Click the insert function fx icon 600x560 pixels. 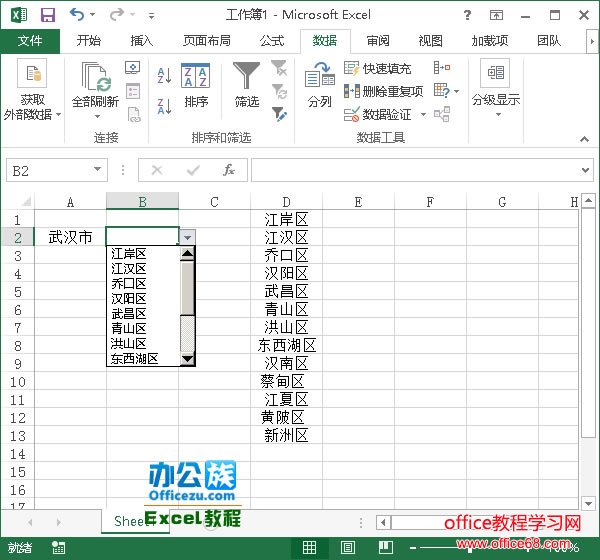tap(228, 170)
